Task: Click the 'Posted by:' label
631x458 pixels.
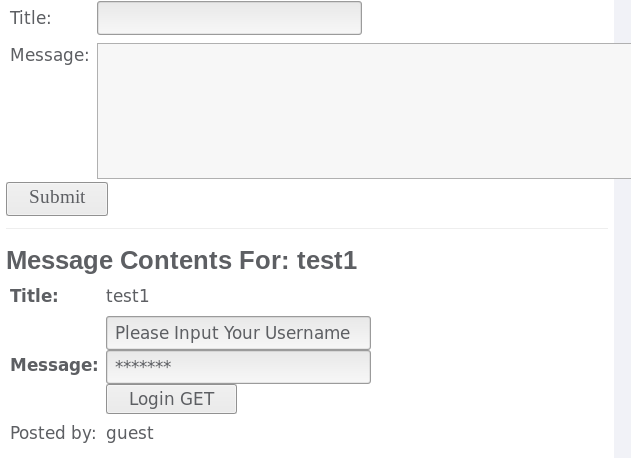Action: [53, 433]
